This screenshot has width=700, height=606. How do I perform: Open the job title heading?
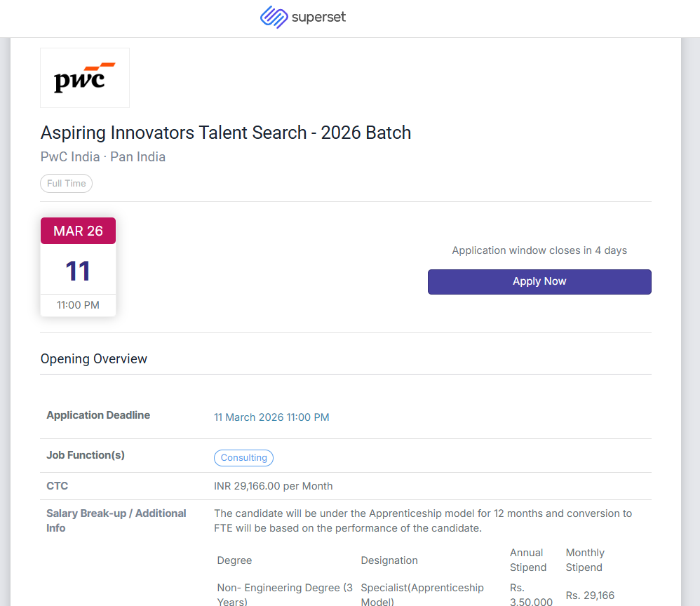(226, 133)
